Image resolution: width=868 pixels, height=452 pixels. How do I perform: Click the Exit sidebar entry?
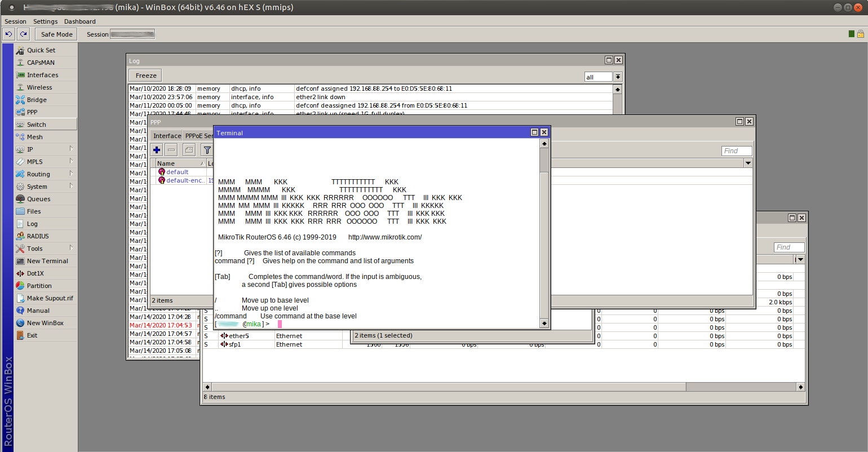click(x=45, y=335)
